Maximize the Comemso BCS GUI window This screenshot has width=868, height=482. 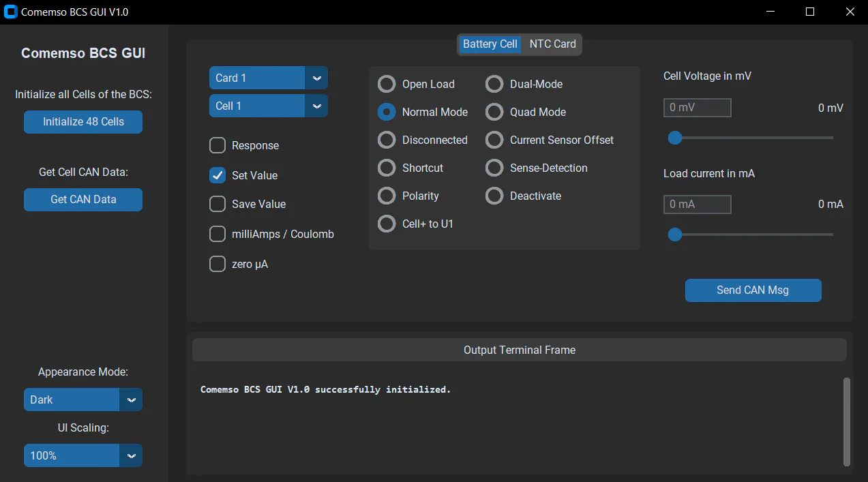(810, 12)
